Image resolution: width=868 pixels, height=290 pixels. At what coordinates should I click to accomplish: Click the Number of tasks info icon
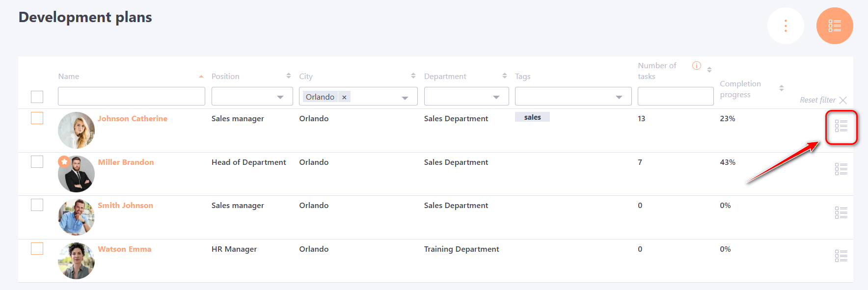pos(696,66)
